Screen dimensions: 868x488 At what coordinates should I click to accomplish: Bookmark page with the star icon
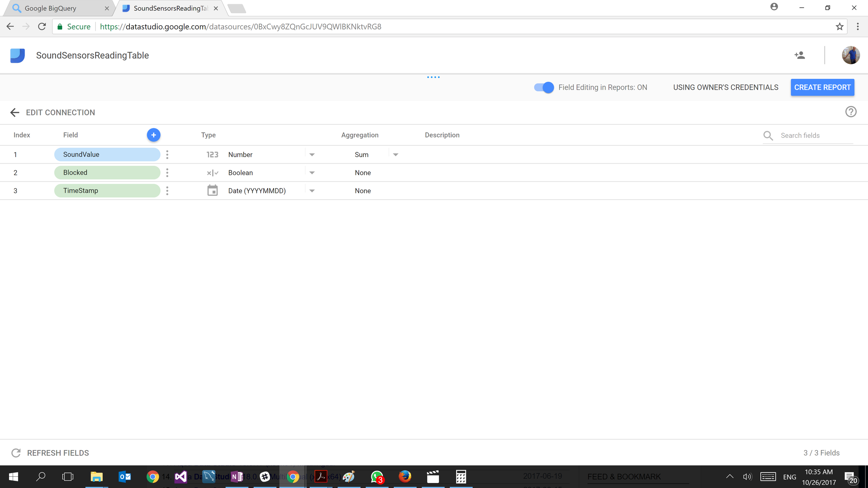[x=839, y=27]
